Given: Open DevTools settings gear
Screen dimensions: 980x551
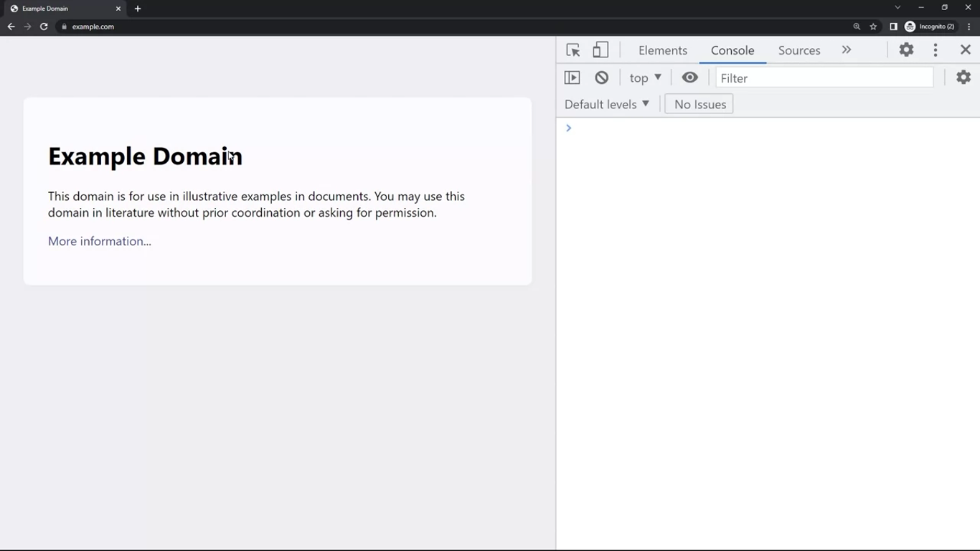Looking at the screenshot, I should pos(906,50).
